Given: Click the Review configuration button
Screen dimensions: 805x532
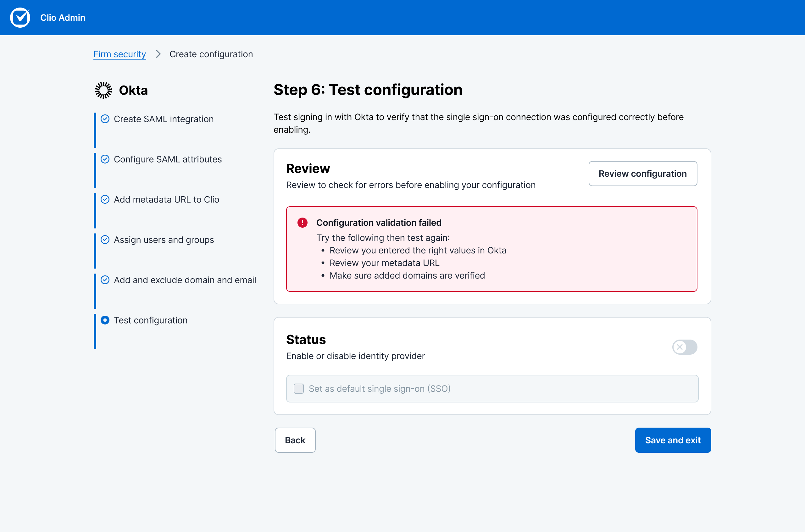Looking at the screenshot, I should (642, 173).
